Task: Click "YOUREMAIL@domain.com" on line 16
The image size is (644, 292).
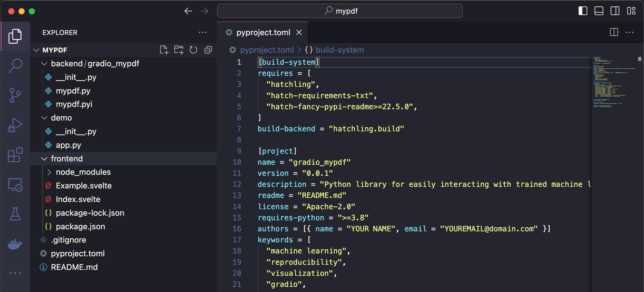Action: pyautogui.click(x=489, y=229)
